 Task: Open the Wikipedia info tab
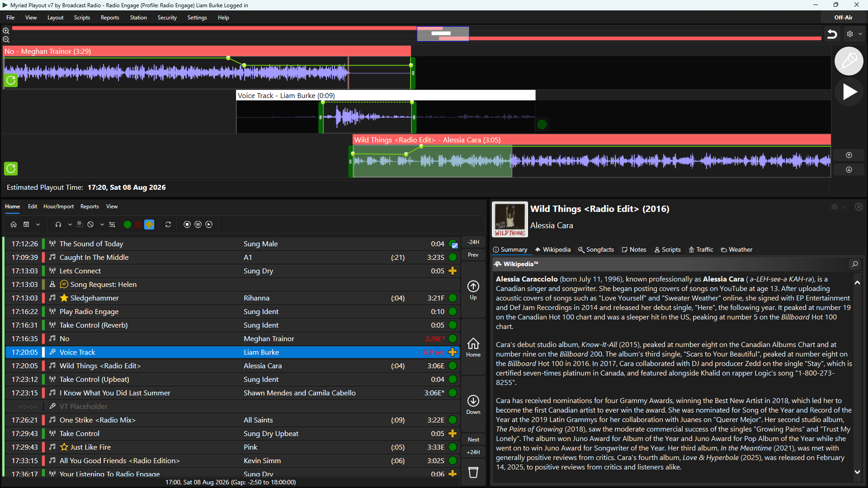pos(552,250)
